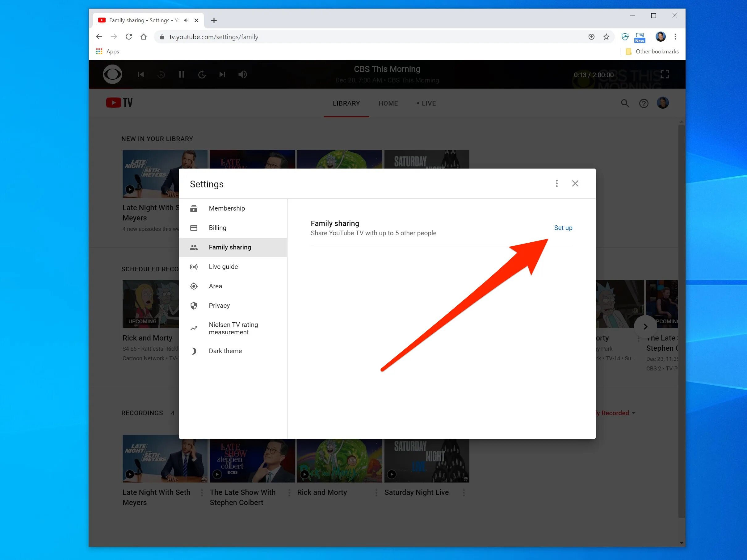Mute the player volume icon

tap(242, 74)
